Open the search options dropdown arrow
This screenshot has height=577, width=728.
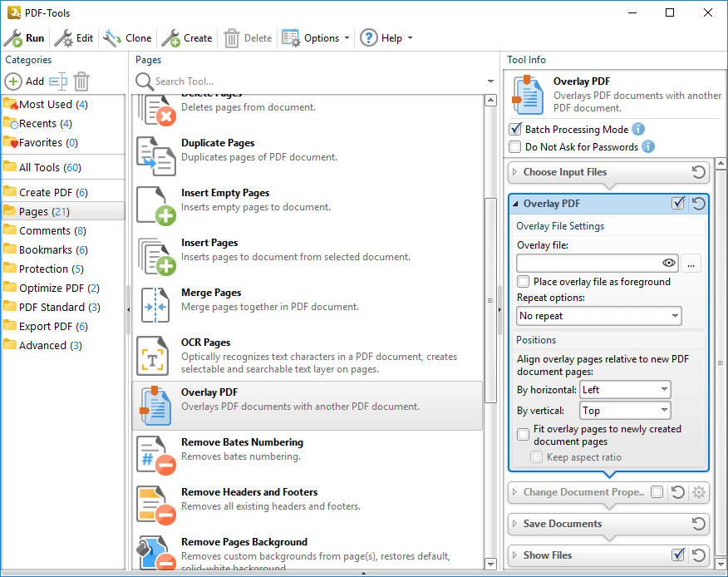490,81
